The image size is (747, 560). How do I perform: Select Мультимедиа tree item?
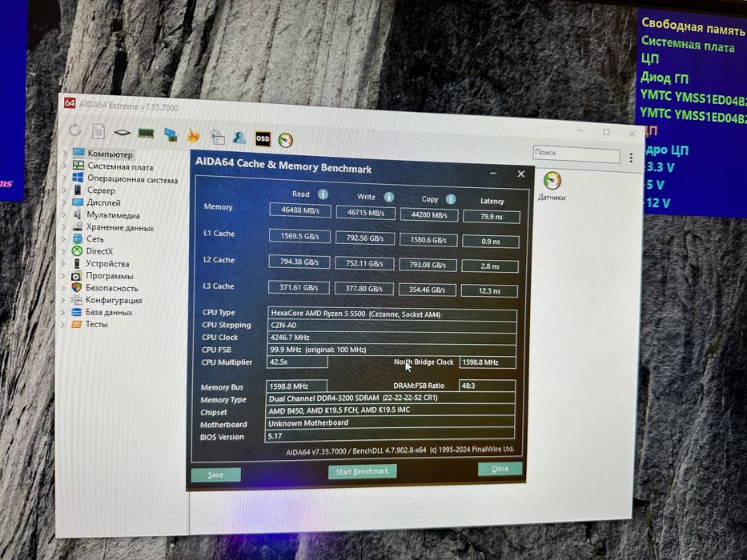[113, 215]
